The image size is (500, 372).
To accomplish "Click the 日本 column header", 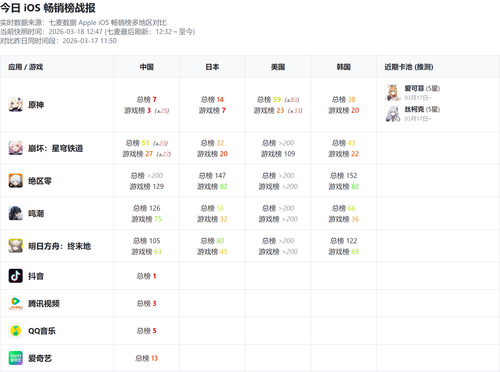I will [212, 67].
